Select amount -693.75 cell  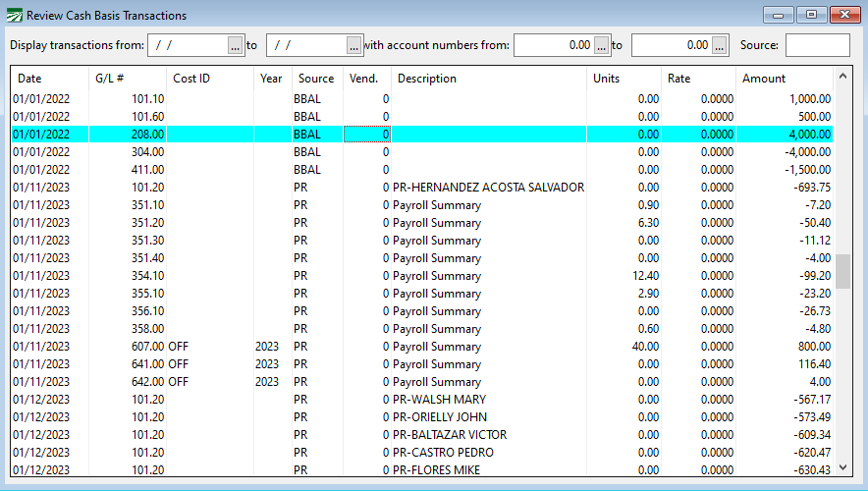coord(785,188)
